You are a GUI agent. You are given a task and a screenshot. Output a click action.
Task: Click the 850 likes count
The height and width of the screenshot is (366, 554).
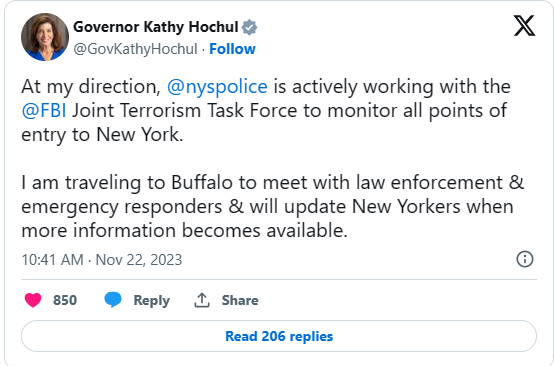coord(65,300)
